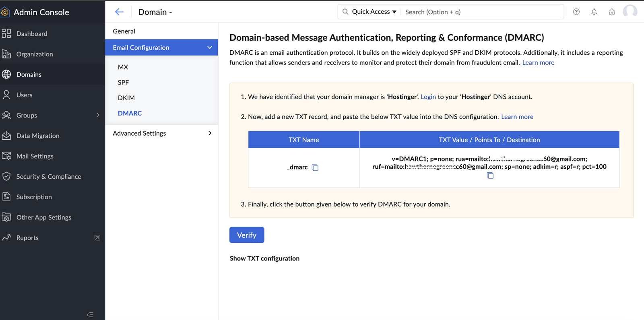Open the notifications bell
This screenshot has width=644, height=320.
tap(594, 12)
